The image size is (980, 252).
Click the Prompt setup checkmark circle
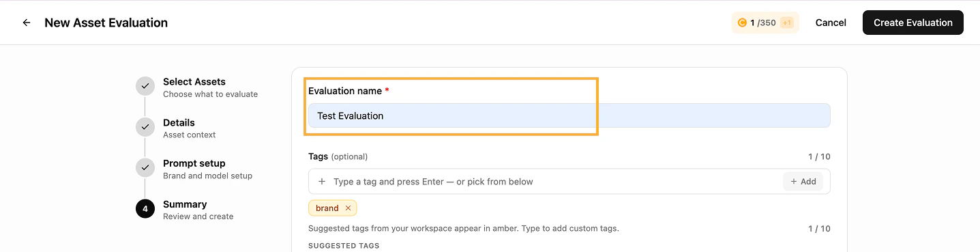pyautogui.click(x=145, y=168)
